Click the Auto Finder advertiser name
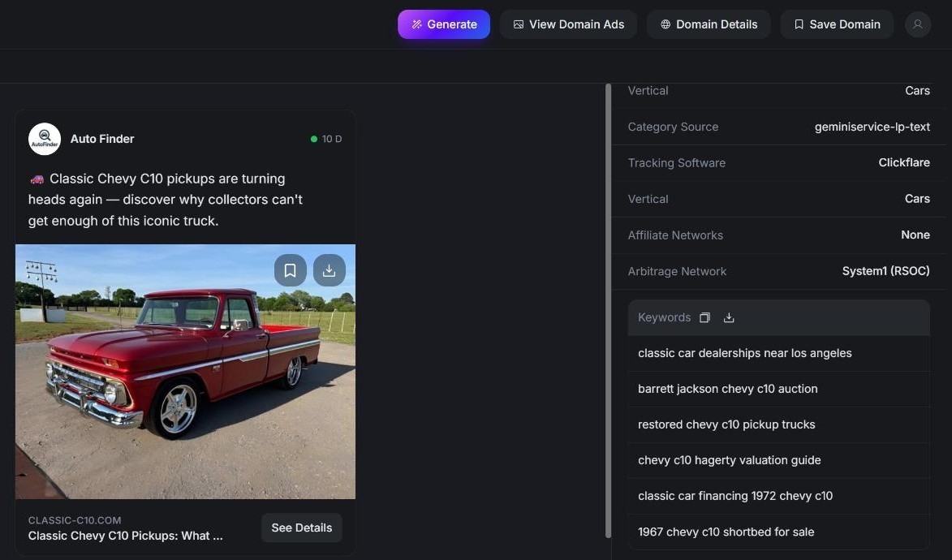The width and height of the screenshot is (952, 560). pyautogui.click(x=102, y=139)
